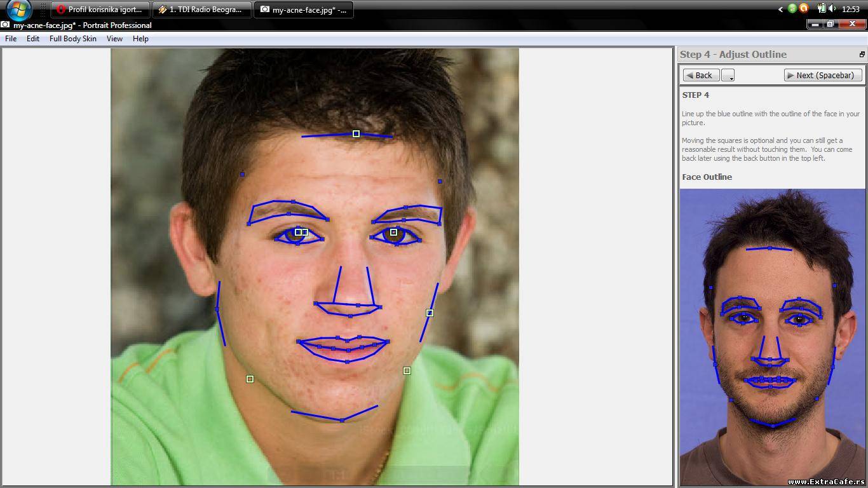Switch to the TDI Radio Beograd Winamp taskbar item
This screenshot has width=868, height=488.
[x=202, y=10]
